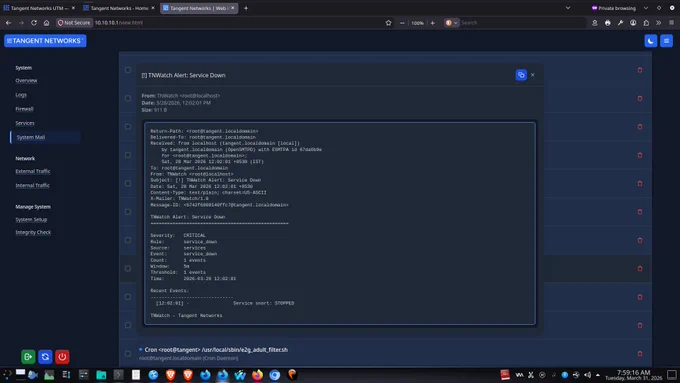
Task: Click the Not Secure site indicator
Action: tap(74, 23)
